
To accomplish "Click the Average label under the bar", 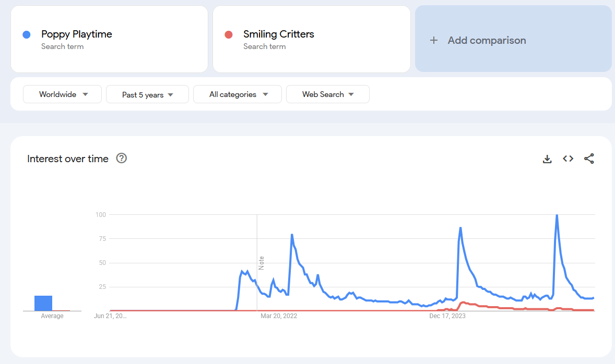I will pyautogui.click(x=52, y=316).
